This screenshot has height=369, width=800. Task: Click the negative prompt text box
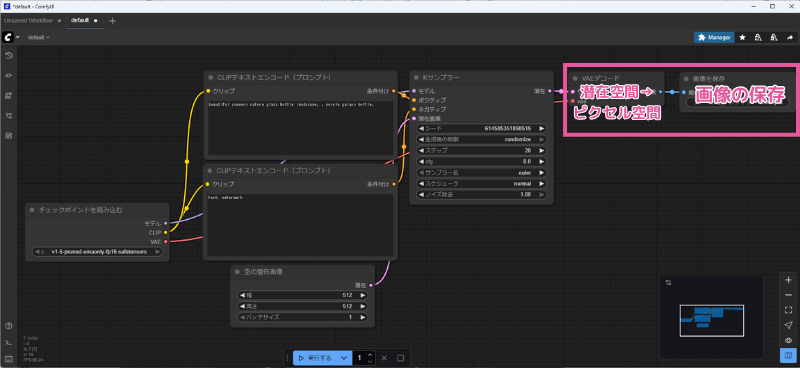coord(301,225)
